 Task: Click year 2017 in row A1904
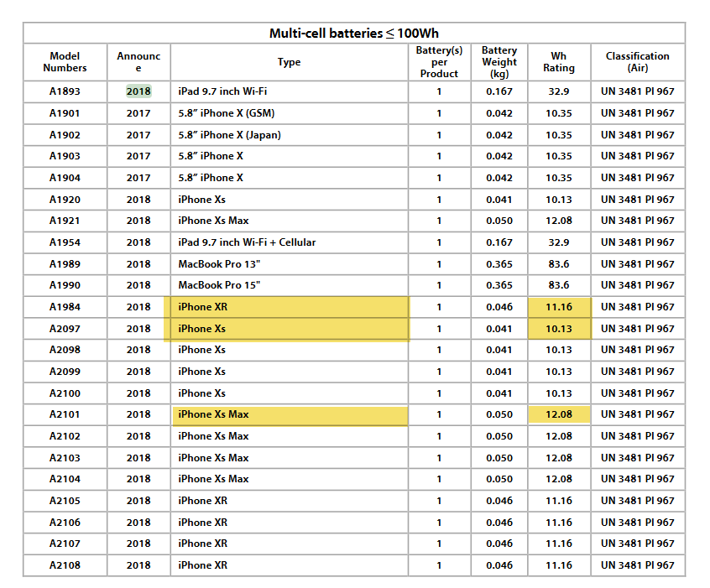pyautogui.click(x=138, y=178)
